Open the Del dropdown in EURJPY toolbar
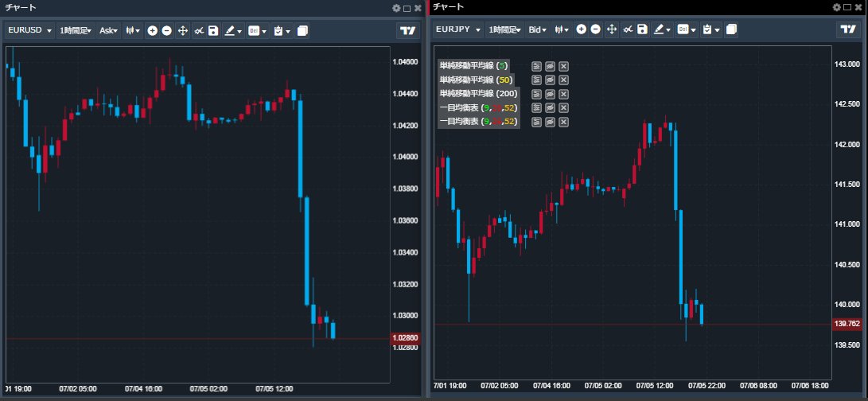This screenshot has width=868, height=401. pos(686,30)
